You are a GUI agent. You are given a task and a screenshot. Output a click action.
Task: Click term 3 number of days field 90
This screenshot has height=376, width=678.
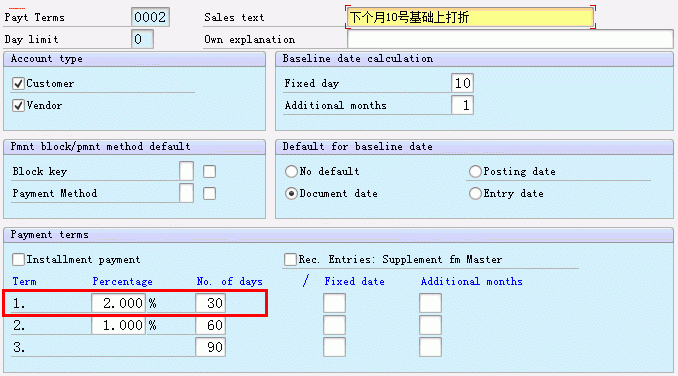210,347
